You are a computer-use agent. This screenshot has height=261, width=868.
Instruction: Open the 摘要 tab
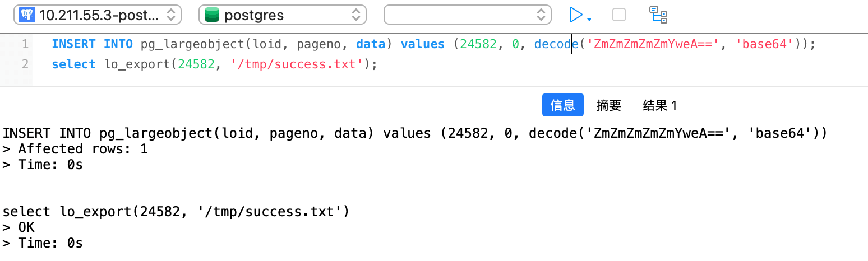coord(609,105)
